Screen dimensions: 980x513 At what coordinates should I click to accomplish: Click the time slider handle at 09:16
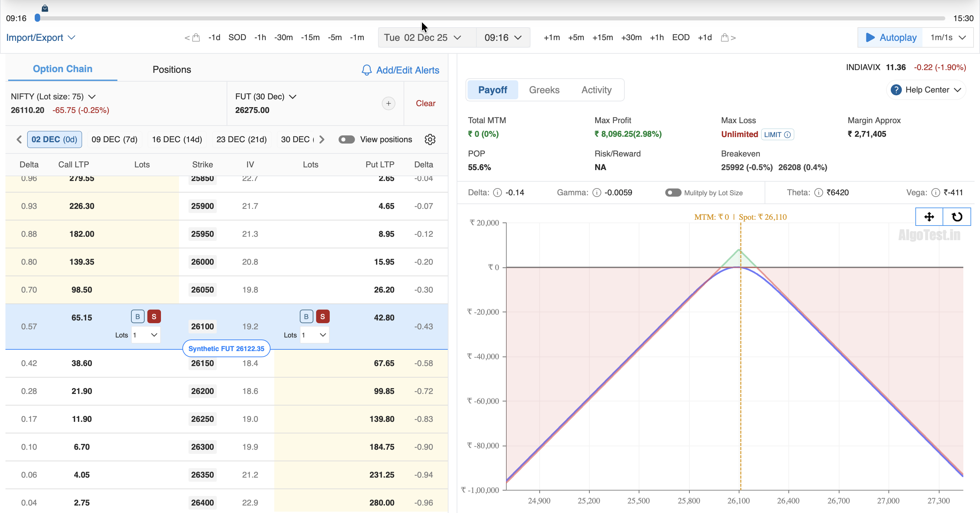[x=37, y=18]
